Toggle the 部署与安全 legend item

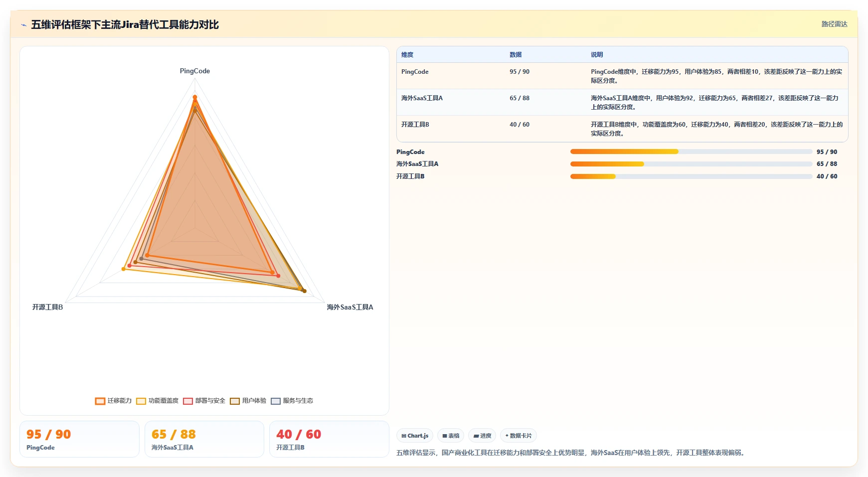pyautogui.click(x=204, y=401)
